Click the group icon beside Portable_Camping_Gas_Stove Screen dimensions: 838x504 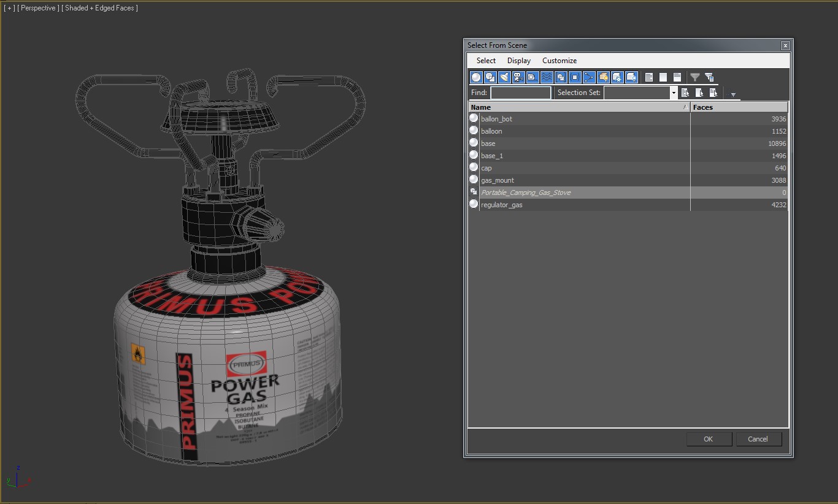474,192
